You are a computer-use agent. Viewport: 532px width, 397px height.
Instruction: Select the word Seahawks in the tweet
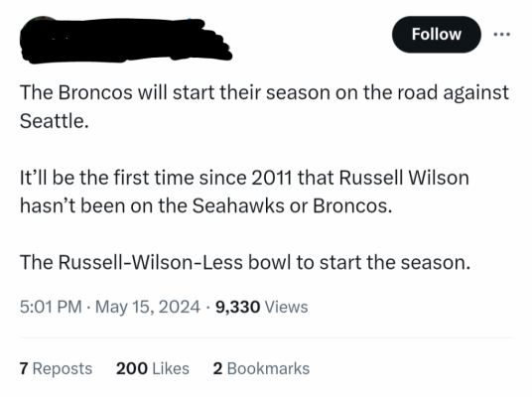(x=238, y=205)
